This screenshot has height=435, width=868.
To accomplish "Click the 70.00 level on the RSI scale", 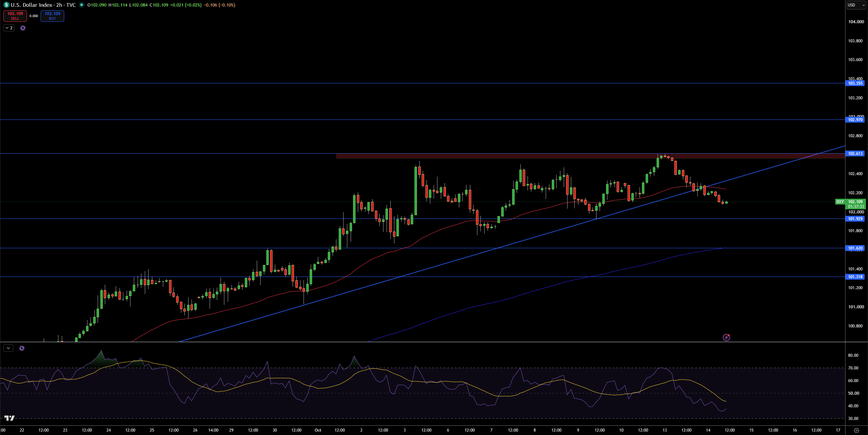I will click(853, 368).
